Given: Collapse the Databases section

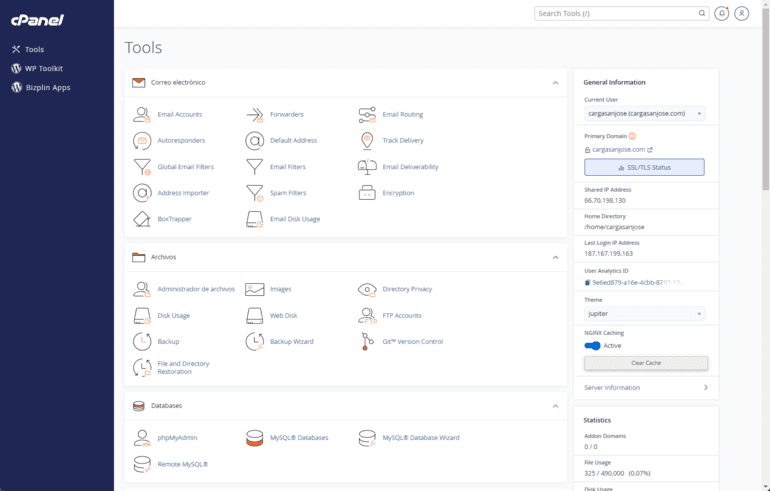Looking at the screenshot, I should (555, 406).
